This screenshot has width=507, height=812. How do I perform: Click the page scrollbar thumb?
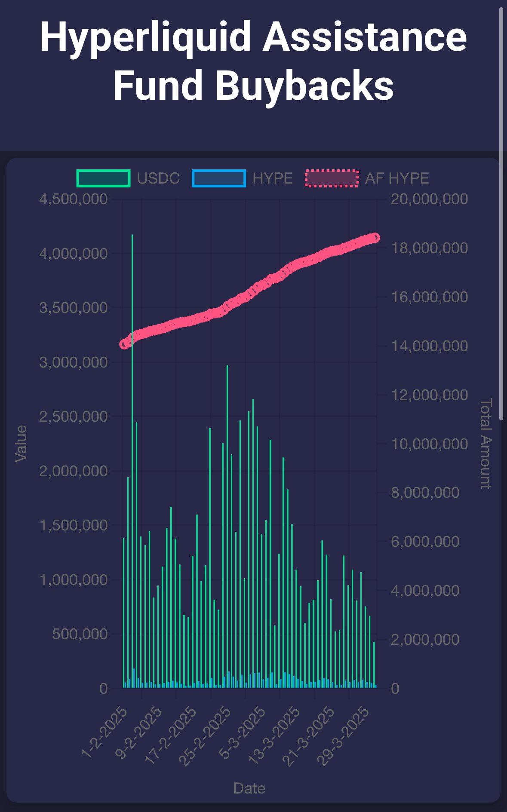(501, 214)
